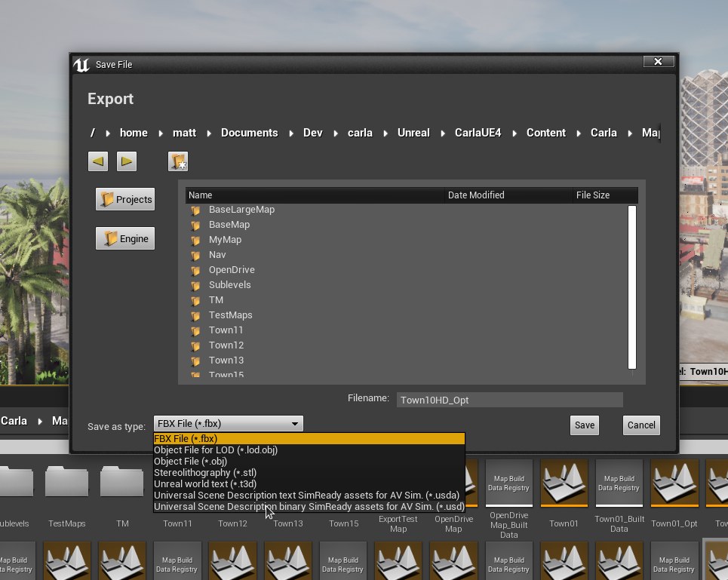
Task: Create a new folder with the new-folder icon
Action: coord(178,161)
